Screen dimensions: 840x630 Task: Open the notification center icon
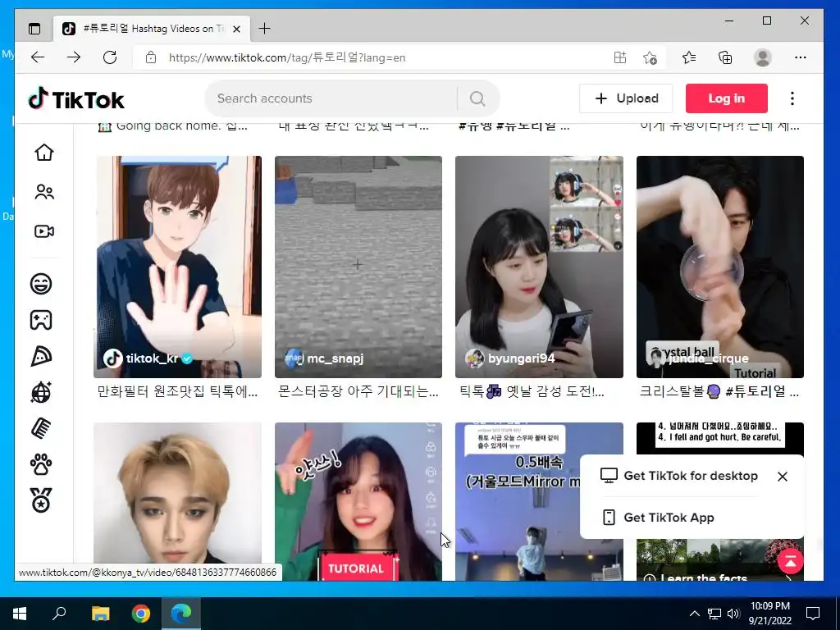[x=813, y=614]
